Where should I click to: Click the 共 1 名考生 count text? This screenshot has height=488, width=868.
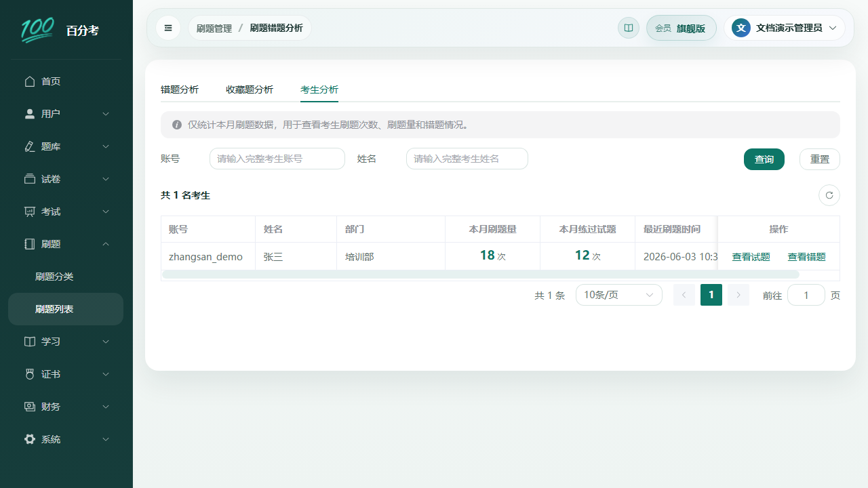click(x=185, y=195)
